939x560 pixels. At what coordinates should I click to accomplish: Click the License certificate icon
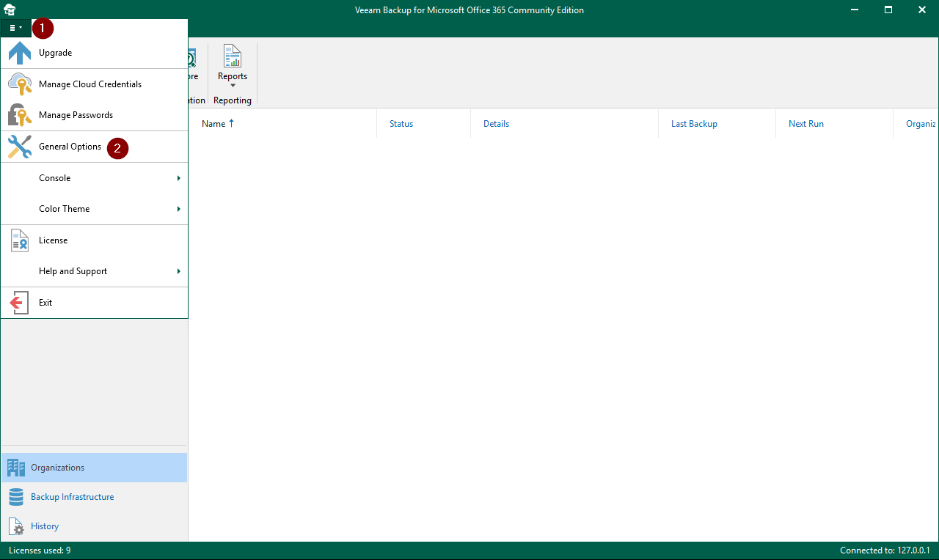[20, 240]
